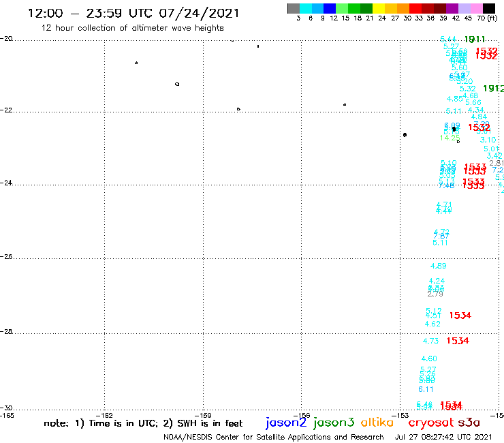Click the gray swatch in the color scale
The height and width of the screenshot is (443, 504).
[x=294, y=8]
